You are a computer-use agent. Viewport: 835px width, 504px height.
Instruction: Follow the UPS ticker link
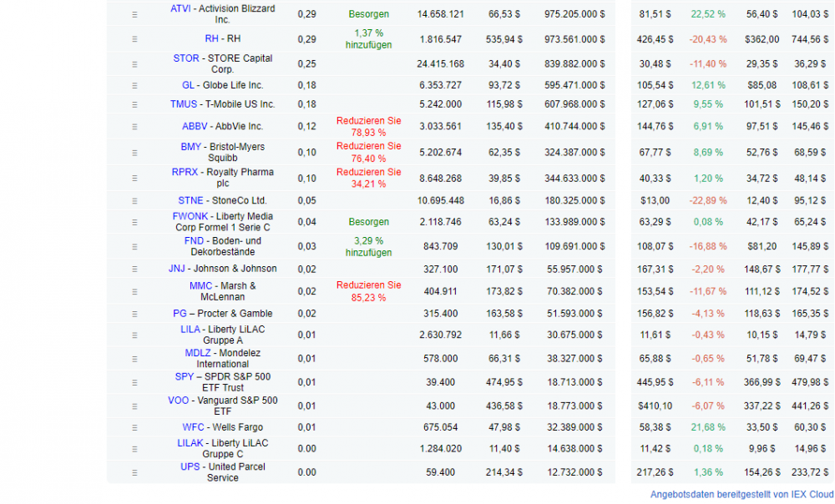tap(190, 466)
